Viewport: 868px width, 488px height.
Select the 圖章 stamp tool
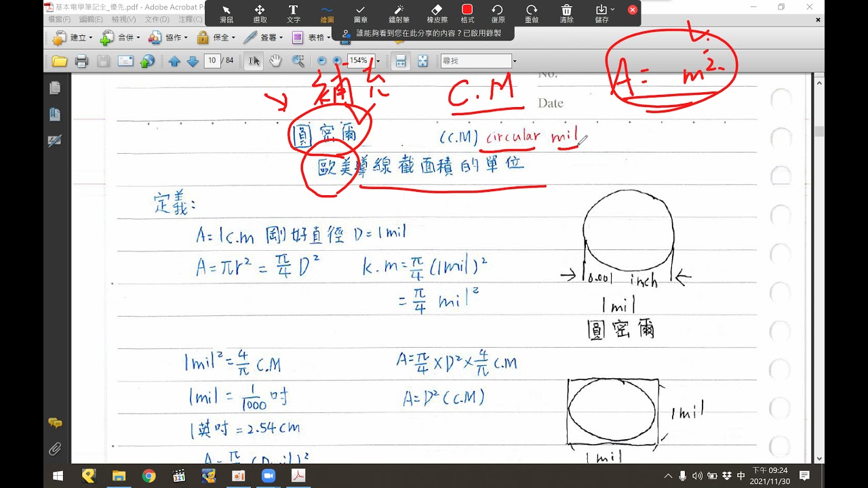(361, 14)
